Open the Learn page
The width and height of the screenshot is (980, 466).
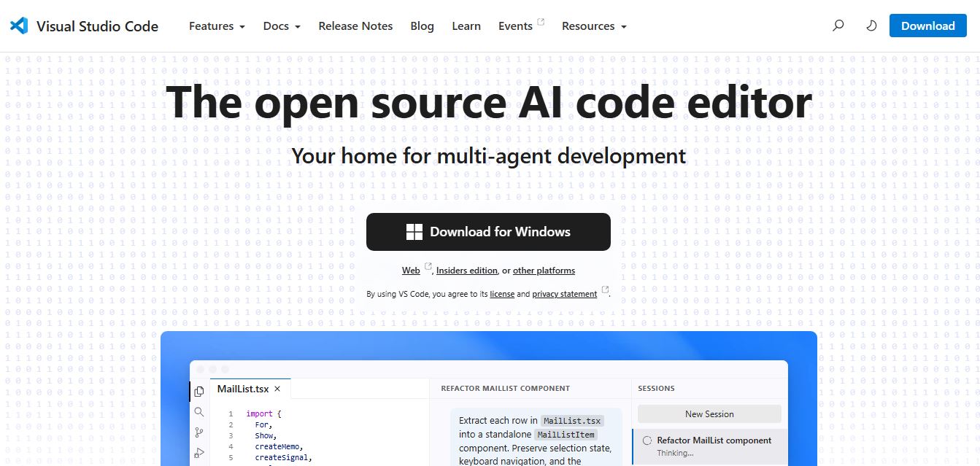[x=466, y=26]
